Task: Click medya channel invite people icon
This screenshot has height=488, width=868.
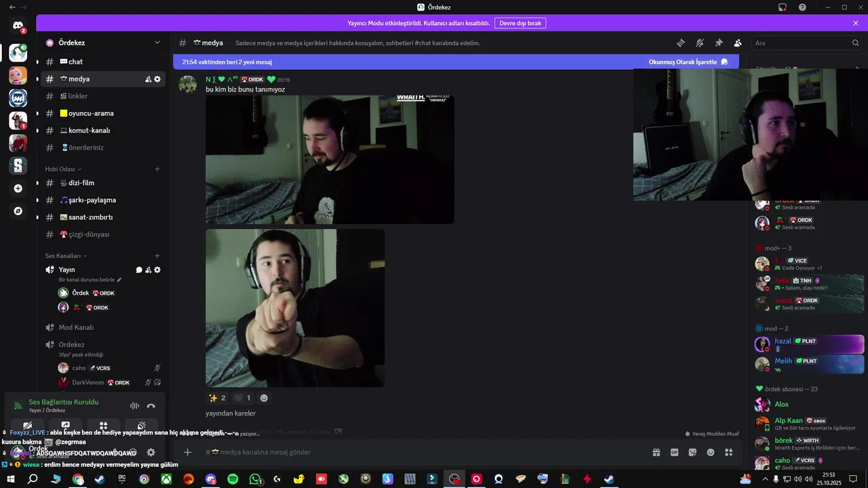Action: (x=148, y=79)
